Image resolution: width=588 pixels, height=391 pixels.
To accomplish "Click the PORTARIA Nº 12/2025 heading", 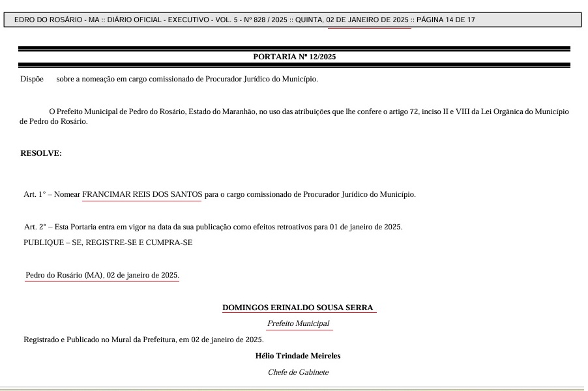I will click(294, 57).
